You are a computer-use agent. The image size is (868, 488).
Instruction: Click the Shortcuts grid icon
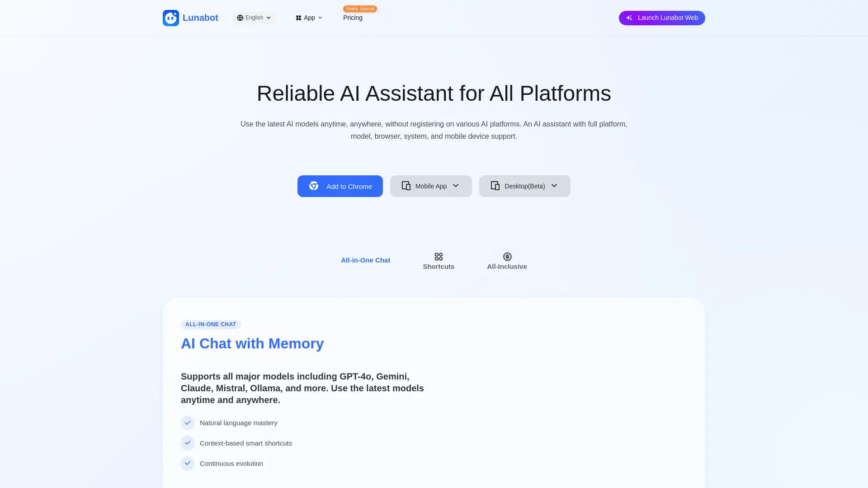click(x=439, y=257)
